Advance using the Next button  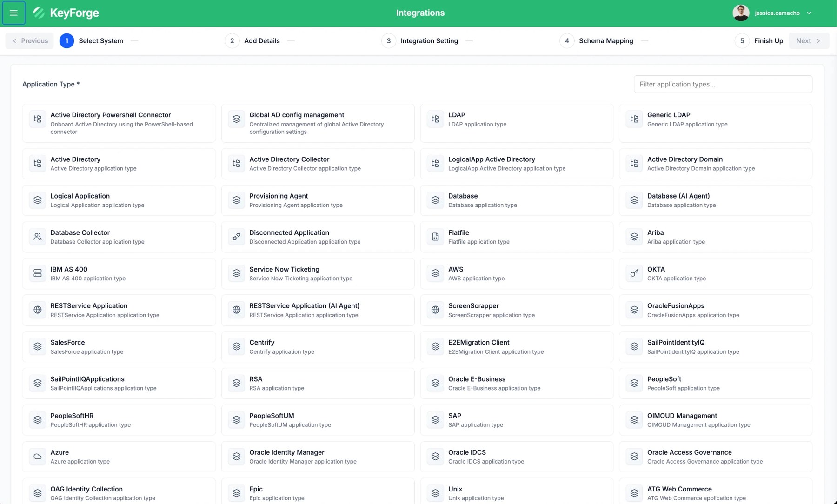[809, 41]
